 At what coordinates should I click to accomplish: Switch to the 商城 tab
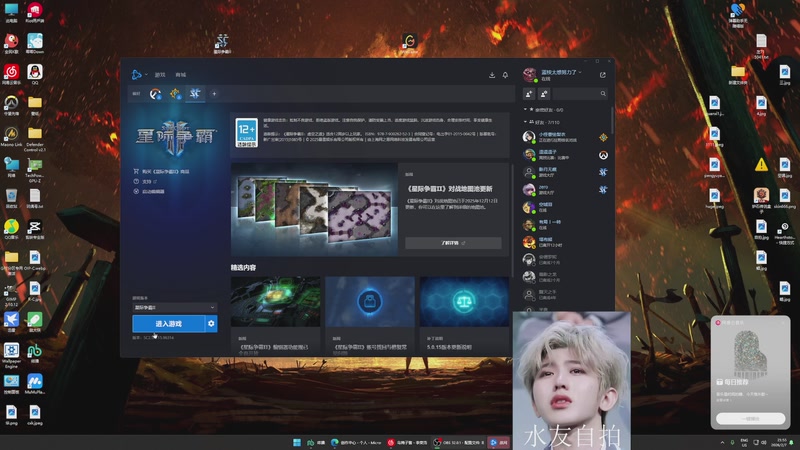(x=181, y=75)
